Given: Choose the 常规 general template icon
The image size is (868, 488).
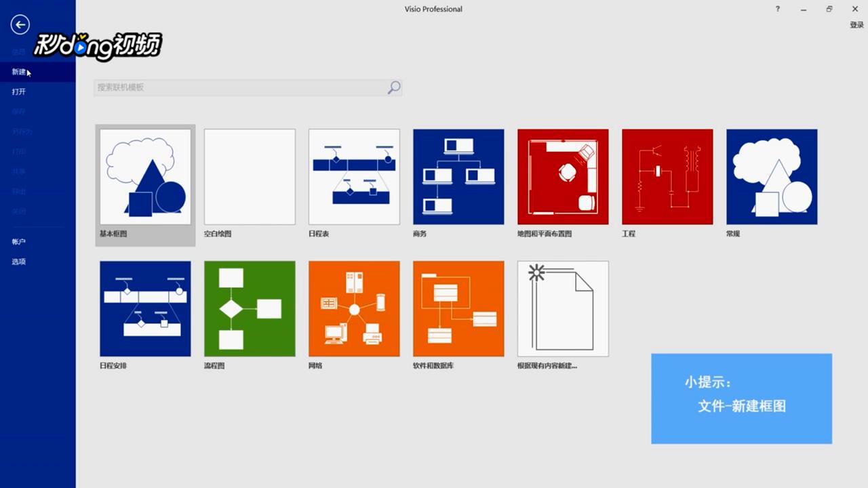Looking at the screenshot, I should 772,177.
